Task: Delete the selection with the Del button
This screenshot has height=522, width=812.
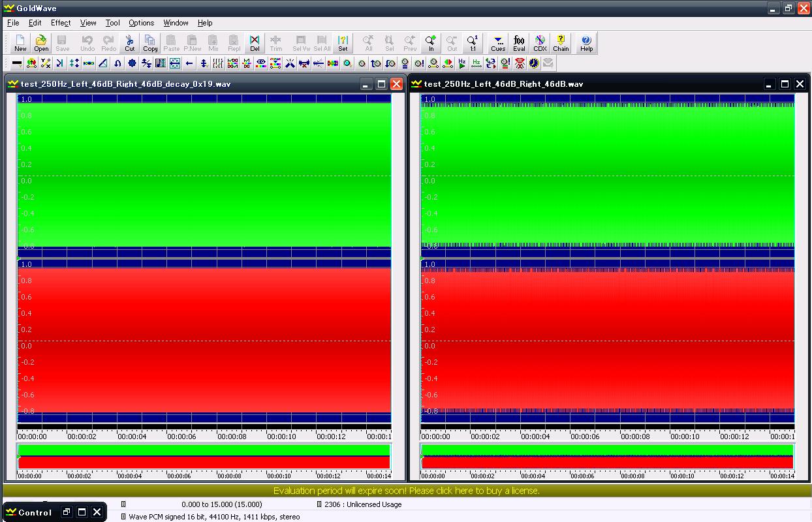Action: click(x=255, y=43)
